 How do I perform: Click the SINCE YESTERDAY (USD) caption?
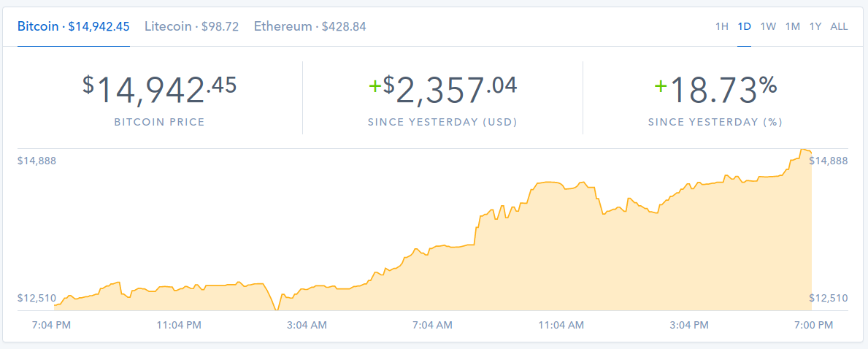tap(442, 122)
